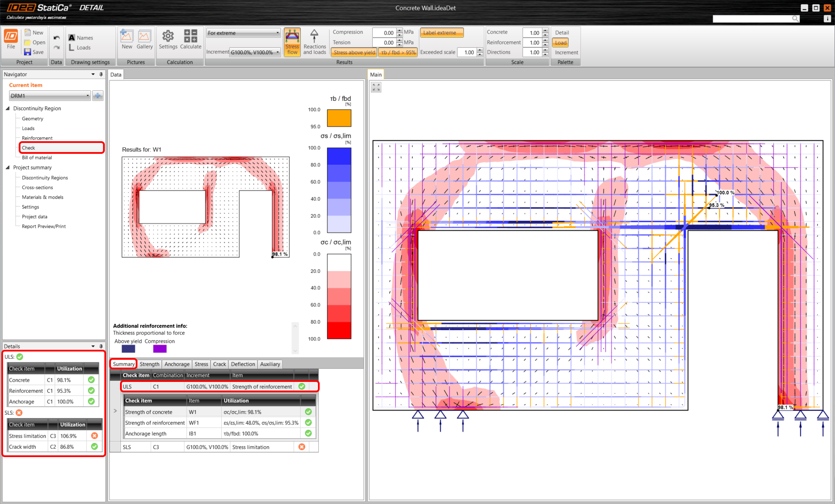Screen dimensions: 835x504
Task: Switch to the Anchorage tab
Action: (177, 364)
